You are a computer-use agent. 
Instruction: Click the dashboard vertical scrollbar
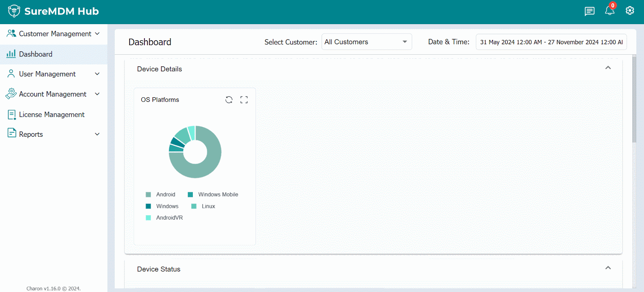point(634,99)
